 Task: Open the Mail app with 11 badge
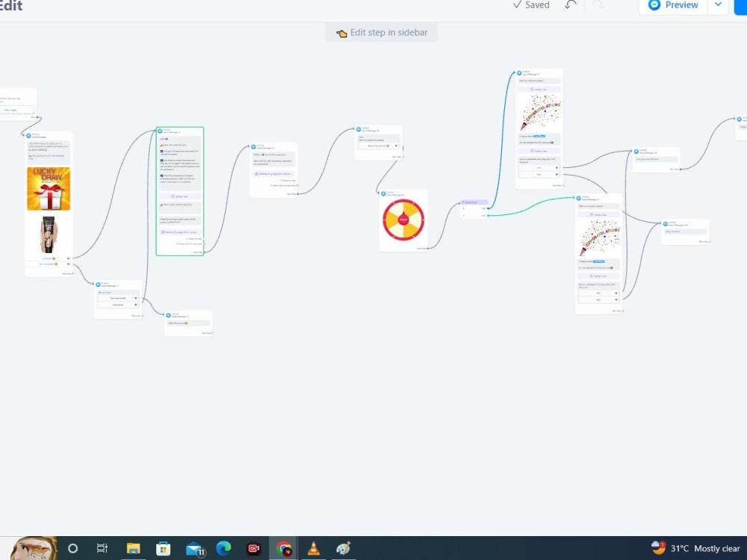point(194,549)
